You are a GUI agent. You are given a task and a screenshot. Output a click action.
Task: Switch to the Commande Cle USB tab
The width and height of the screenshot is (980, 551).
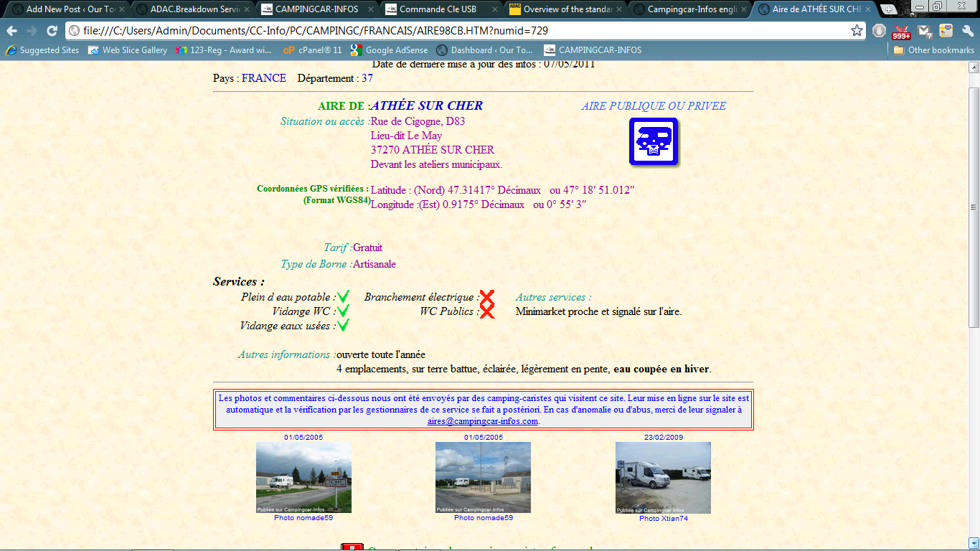(x=439, y=9)
